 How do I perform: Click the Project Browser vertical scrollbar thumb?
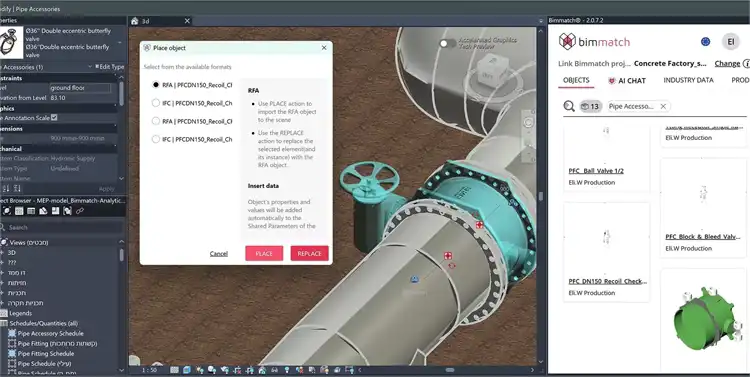[x=121, y=255]
